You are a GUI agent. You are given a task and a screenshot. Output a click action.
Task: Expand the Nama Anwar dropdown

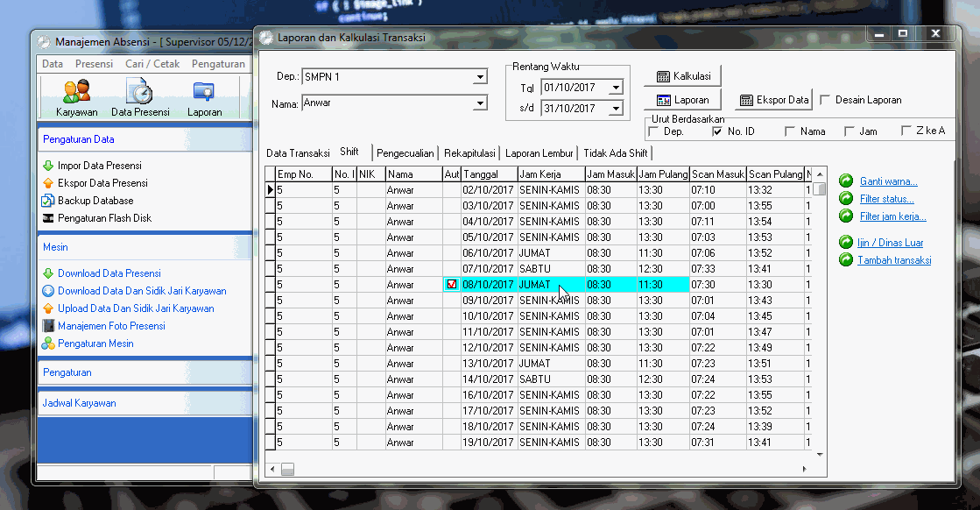(x=479, y=103)
